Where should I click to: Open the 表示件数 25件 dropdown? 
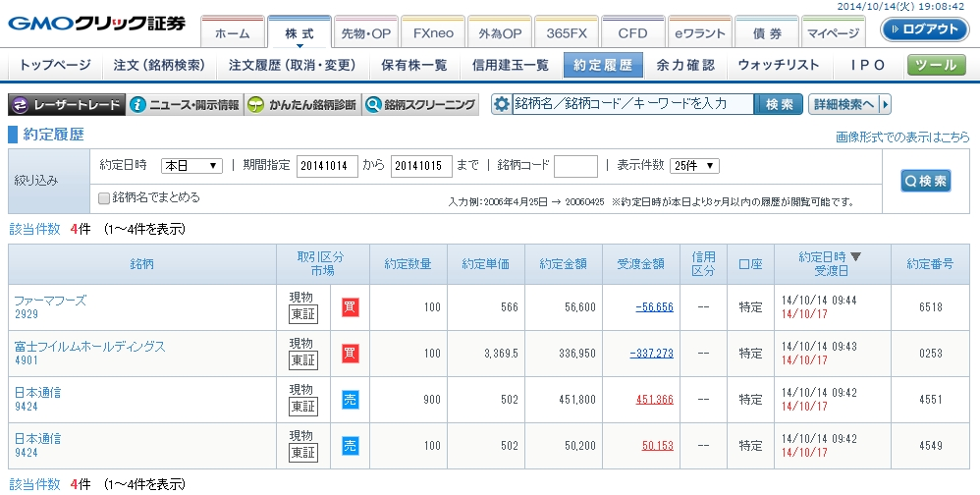[694, 166]
